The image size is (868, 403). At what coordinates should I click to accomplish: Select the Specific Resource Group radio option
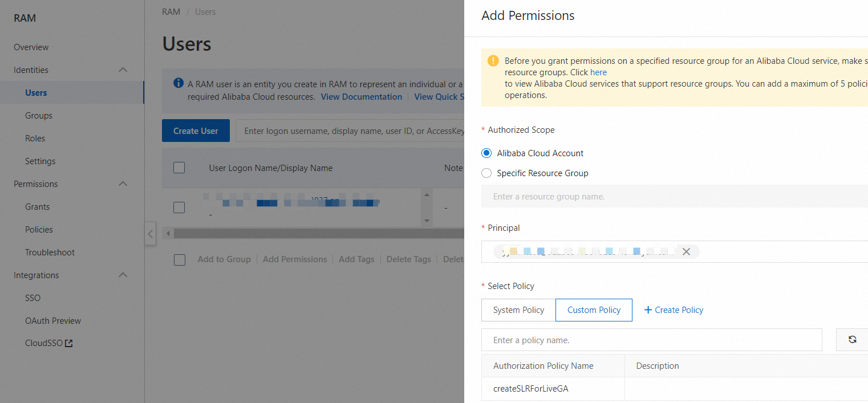(x=486, y=173)
